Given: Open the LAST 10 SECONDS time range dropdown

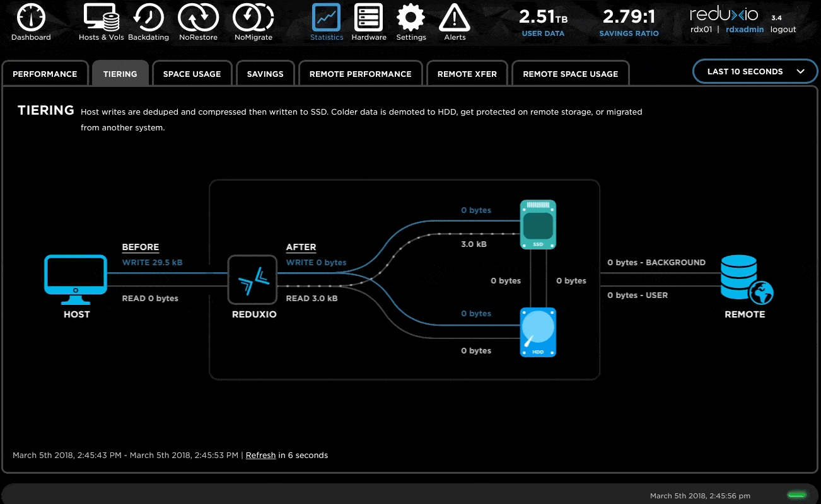Looking at the screenshot, I should click(756, 72).
